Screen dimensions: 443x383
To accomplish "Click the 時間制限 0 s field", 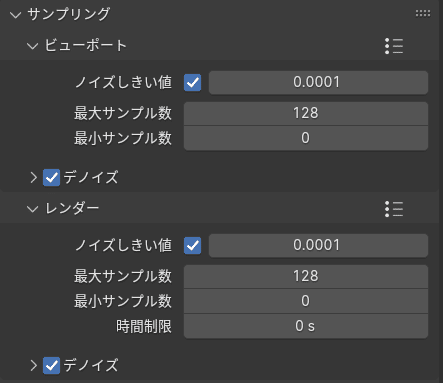I will [306, 326].
